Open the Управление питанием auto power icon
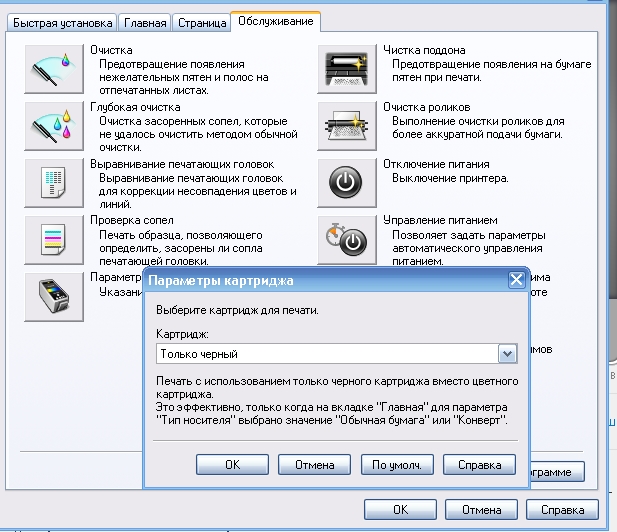This screenshot has width=617, height=532. (347, 238)
